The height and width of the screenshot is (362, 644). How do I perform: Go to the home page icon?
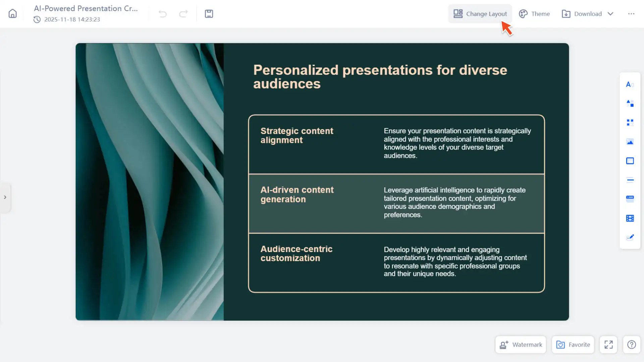pyautogui.click(x=12, y=14)
